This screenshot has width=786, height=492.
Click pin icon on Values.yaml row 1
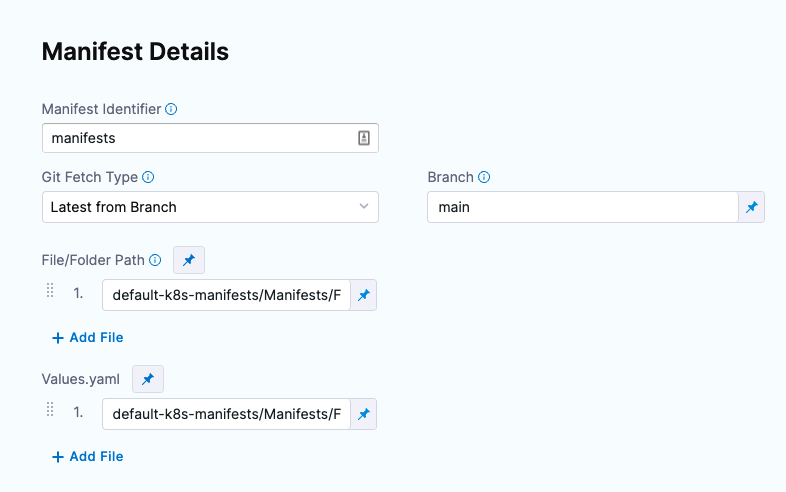(364, 414)
